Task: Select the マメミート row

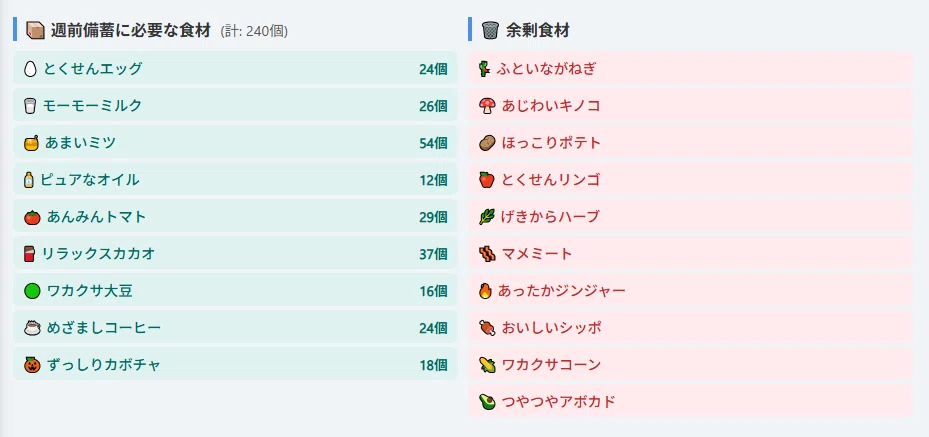Action: click(690, 253)
